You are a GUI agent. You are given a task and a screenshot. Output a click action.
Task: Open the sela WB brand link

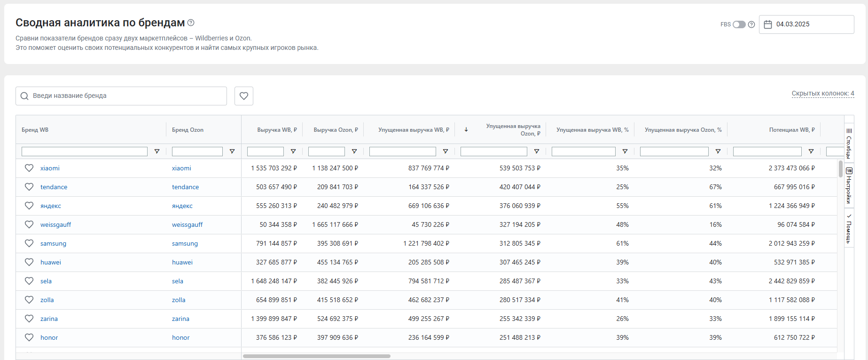[46, 281]
